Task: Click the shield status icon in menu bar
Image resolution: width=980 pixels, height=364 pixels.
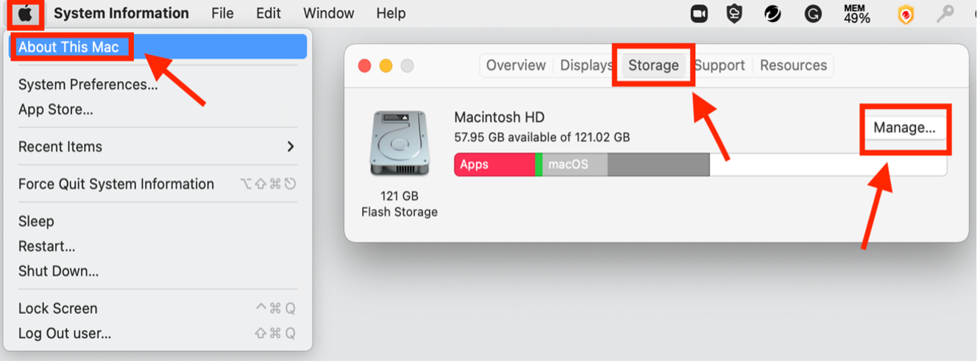Action: tap(734, 13)
